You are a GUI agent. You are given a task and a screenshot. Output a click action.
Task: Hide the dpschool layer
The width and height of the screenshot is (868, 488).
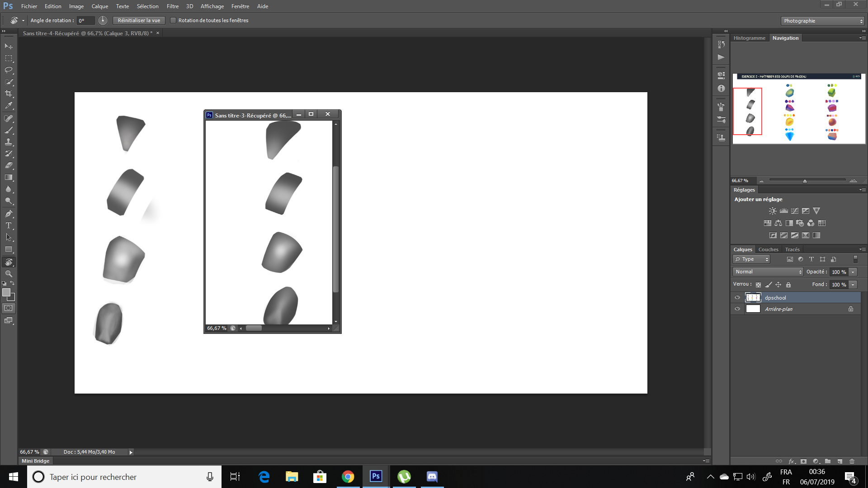tap(737, 297)
